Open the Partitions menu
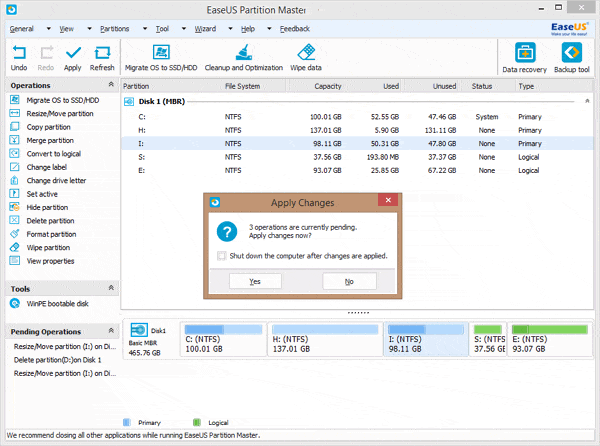The width and height of the screenshot is (600, 446). (x=114, y=29)
